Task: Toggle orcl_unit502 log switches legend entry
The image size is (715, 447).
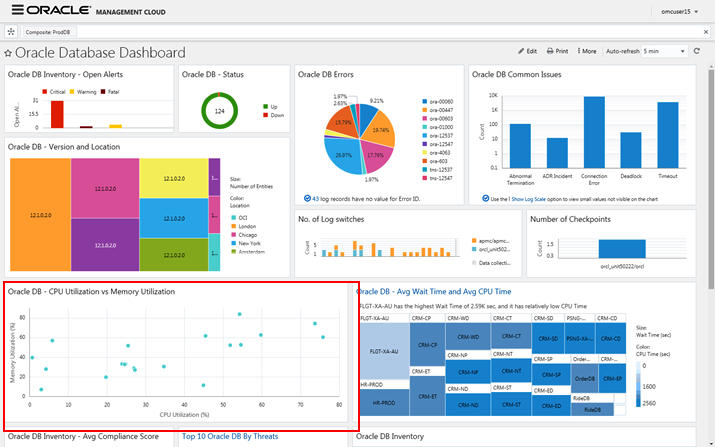Action: point(491,249)
